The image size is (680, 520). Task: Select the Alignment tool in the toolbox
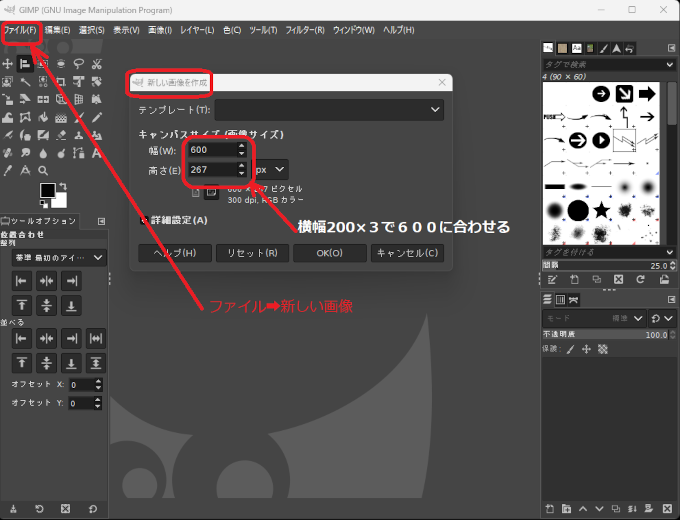tap(25, 64)
